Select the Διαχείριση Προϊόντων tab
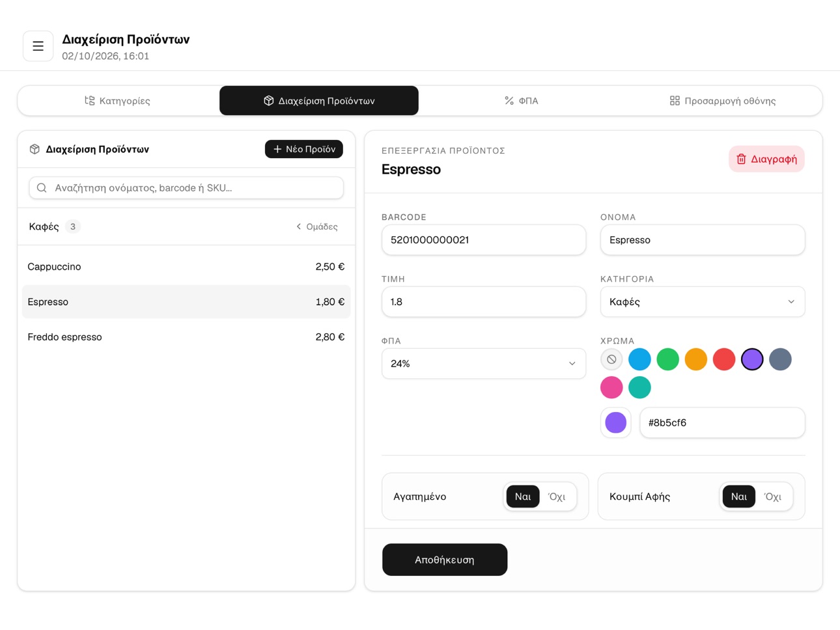 tap(319, 101)
